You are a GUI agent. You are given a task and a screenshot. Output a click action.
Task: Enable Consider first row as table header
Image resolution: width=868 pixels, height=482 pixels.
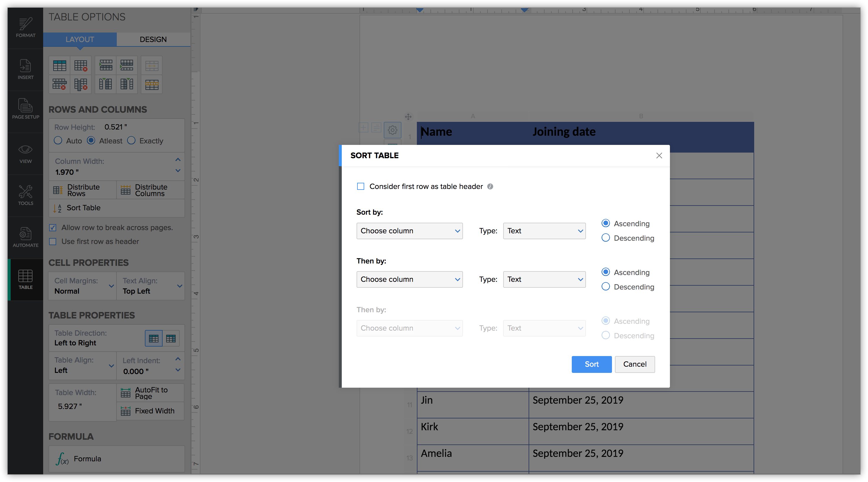coord(361,186)
